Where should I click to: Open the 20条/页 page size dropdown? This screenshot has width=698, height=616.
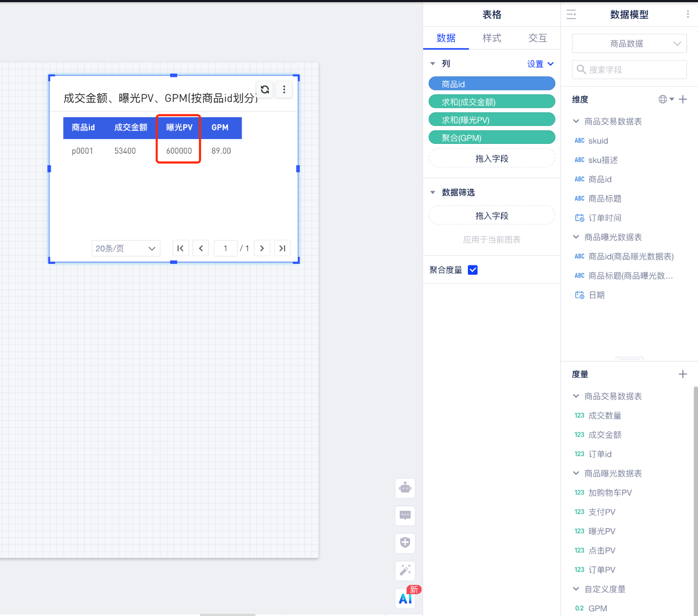pos(126,249)
